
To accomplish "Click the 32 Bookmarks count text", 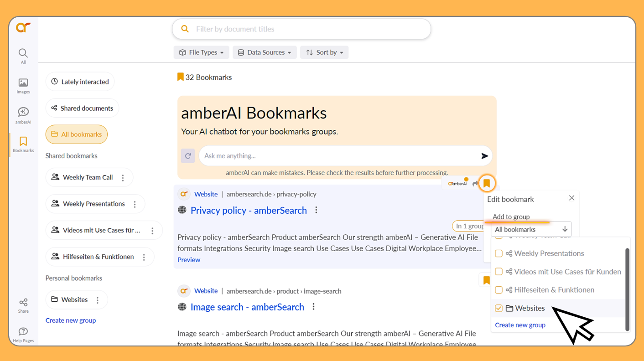I will (x=208, y=77).
